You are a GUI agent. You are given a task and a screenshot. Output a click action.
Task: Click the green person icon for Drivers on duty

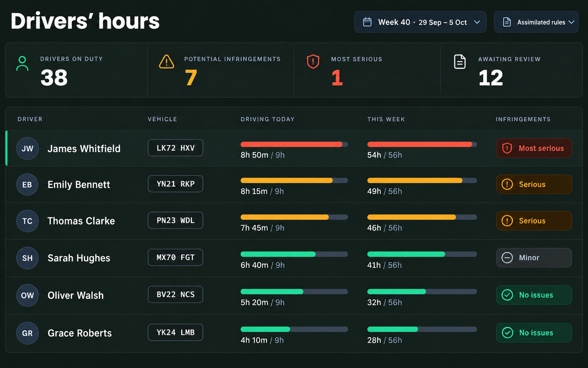tap(22, 63)
